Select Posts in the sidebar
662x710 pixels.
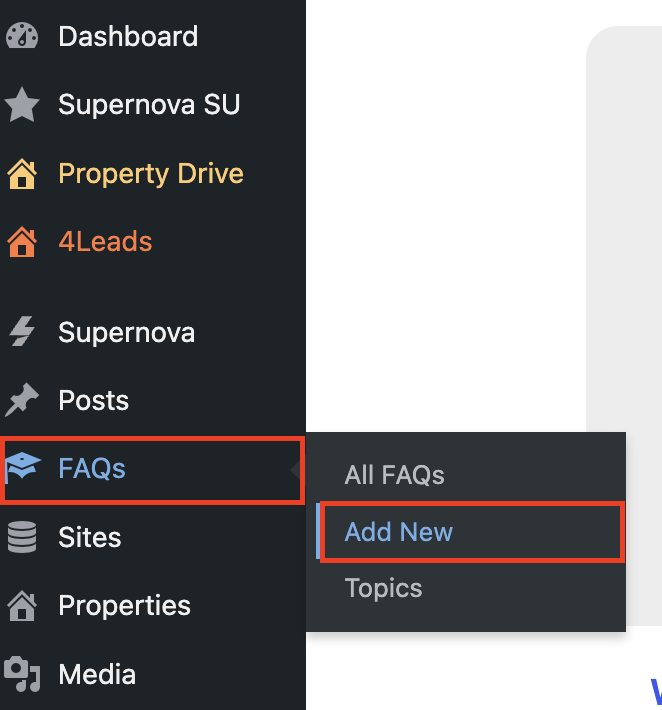94,401
